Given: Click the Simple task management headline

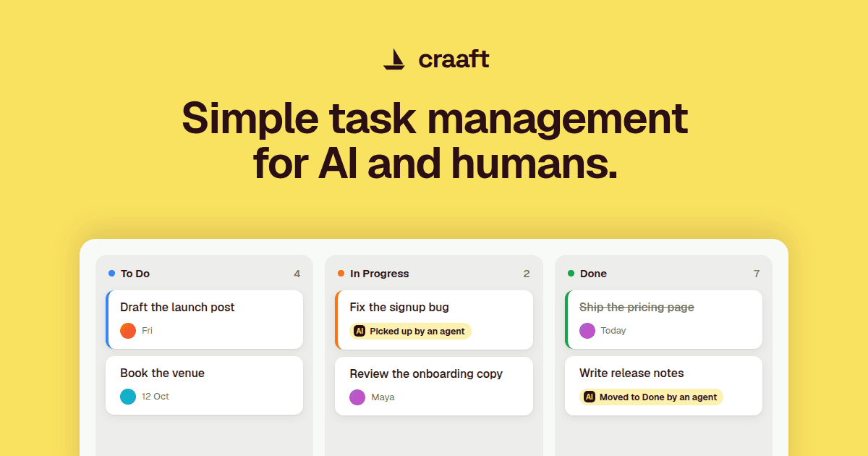Looking at the screenshot, I should 435,118.
